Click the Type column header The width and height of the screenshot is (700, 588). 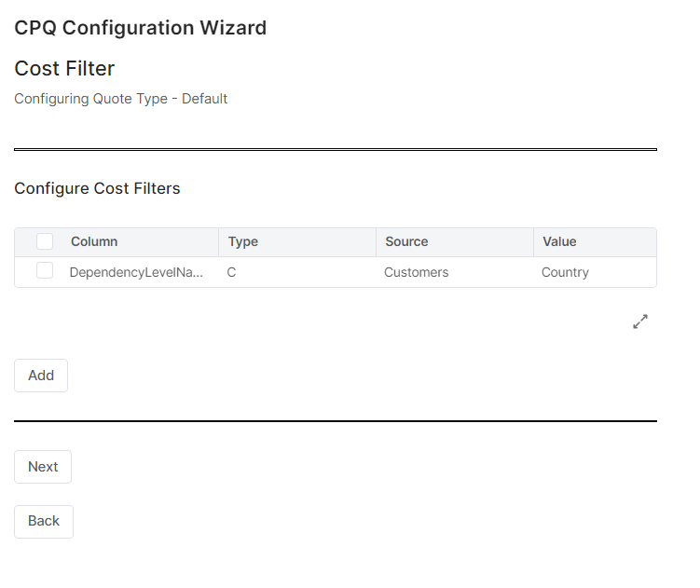click(x=243, y=242)
